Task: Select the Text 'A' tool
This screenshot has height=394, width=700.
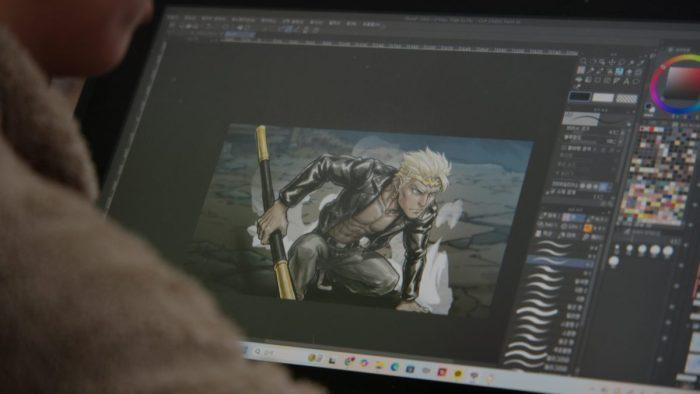Action: 626,81
